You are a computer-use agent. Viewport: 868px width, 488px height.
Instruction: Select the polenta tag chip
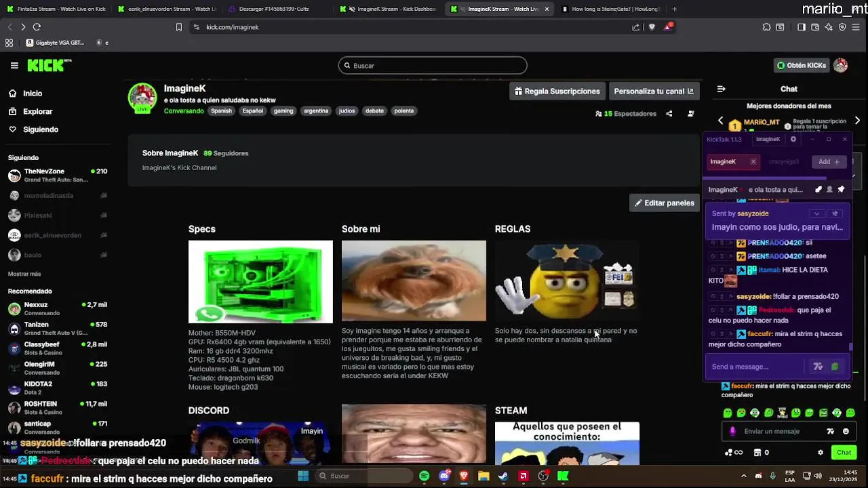click(x=404, y=110)
